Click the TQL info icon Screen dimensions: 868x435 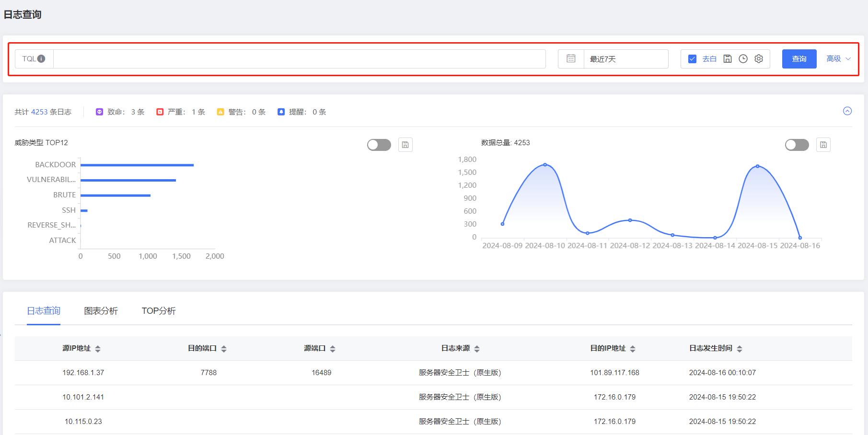coord(41,59)
